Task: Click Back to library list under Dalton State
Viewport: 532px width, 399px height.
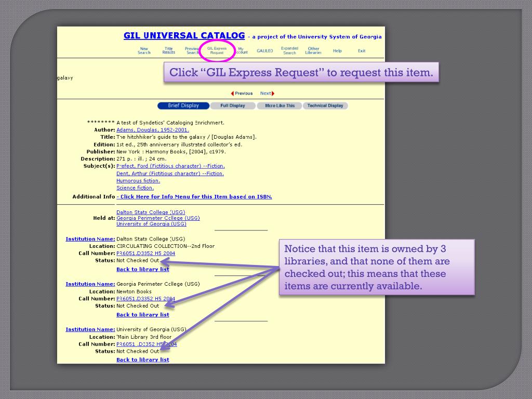Action: pos(142,270)
